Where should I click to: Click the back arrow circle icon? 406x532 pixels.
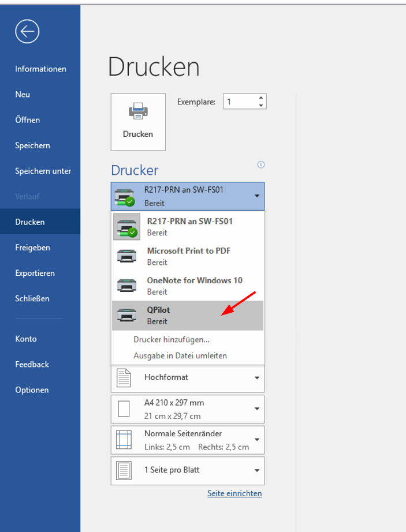(x=27, y=31)
